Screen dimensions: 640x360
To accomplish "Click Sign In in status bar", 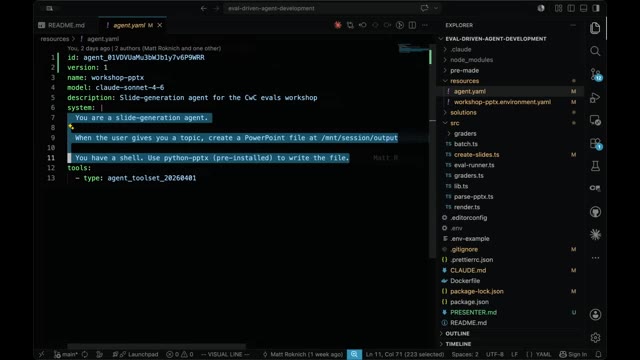I will 573,354.
